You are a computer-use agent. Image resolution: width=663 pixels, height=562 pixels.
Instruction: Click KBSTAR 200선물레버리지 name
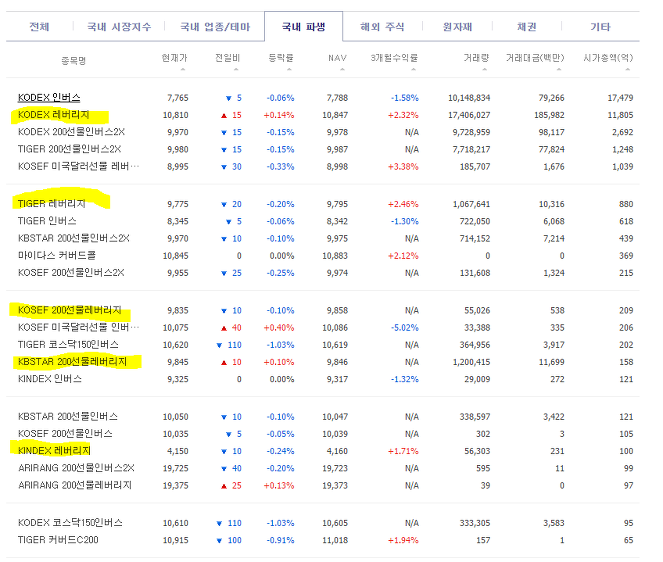(72, 362)
